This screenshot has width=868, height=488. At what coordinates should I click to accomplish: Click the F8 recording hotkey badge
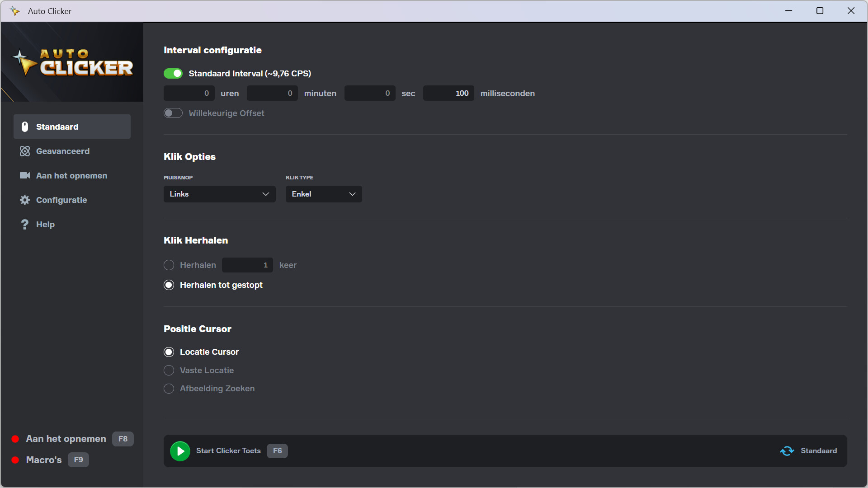pyautogui.click(x=123, y=439)
